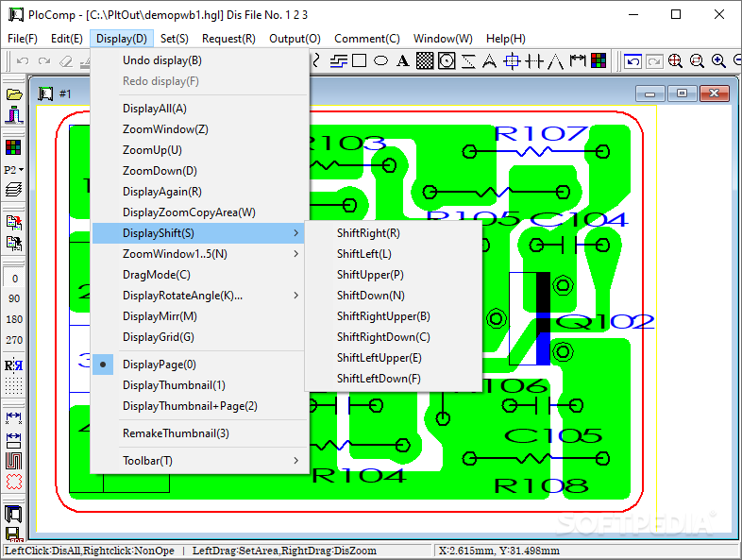This screenshot has height=560, width=742.
Task: Choose ShiftUpper(P) in submenu
Action: (x=394, y=275)
